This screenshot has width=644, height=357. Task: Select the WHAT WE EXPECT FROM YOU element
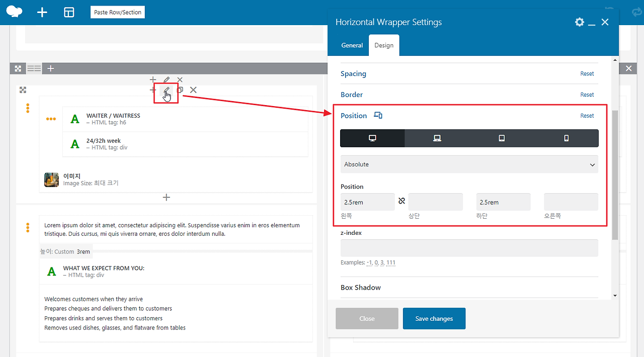176,272
